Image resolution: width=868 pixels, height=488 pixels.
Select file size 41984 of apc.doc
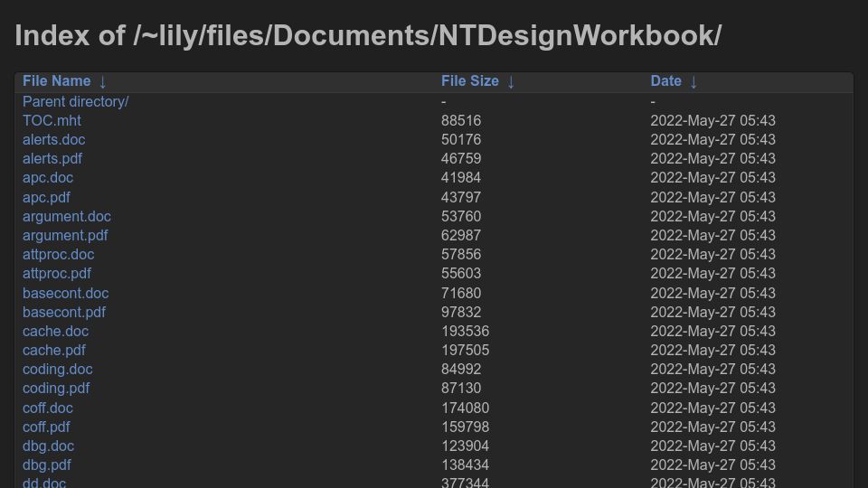coord(461,178)
